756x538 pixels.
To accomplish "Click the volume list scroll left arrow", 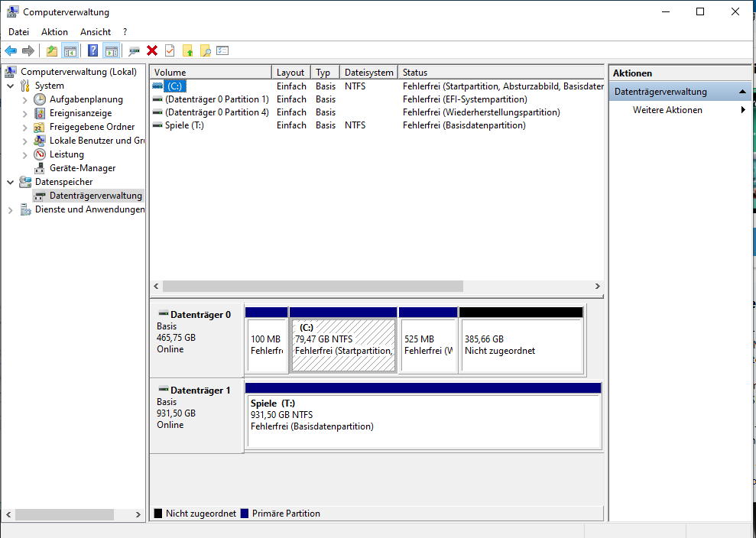I will (156, 287).
